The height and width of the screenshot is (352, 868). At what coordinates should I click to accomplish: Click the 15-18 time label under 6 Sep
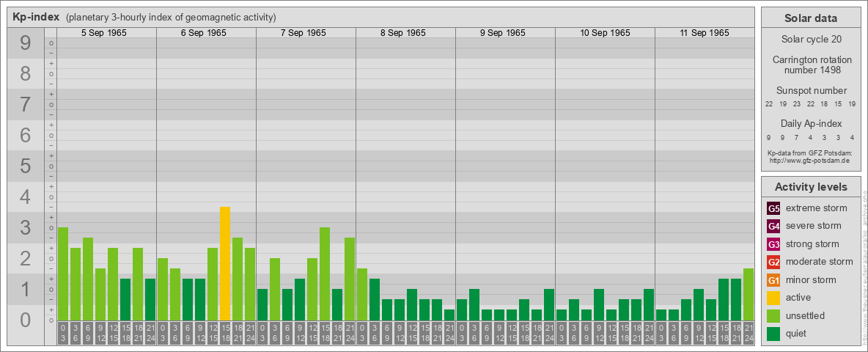coord(225,333)
